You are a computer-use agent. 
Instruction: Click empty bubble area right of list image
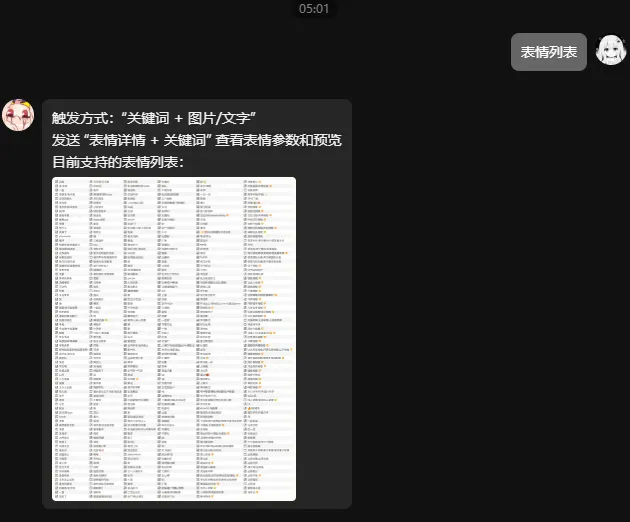323,338
